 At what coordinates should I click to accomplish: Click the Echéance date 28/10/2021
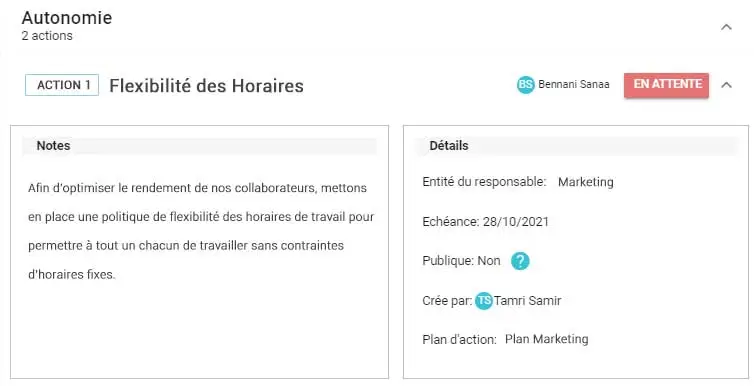(x=515, y=222)
